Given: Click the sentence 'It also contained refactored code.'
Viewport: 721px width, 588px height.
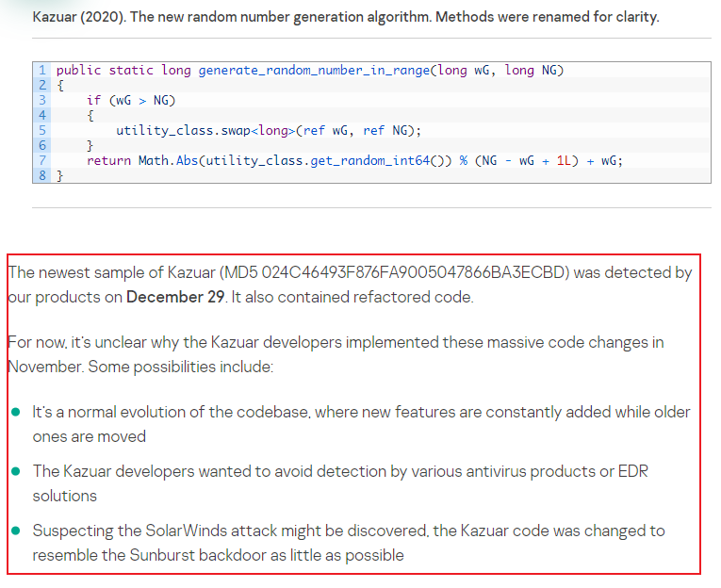Looking at the screenshot, I should click(352, 297).
